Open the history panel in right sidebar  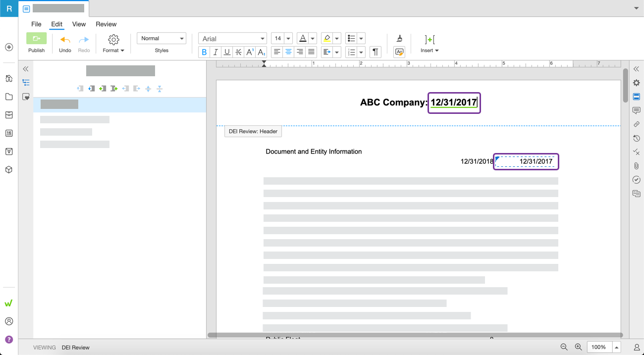coord(637,138)
